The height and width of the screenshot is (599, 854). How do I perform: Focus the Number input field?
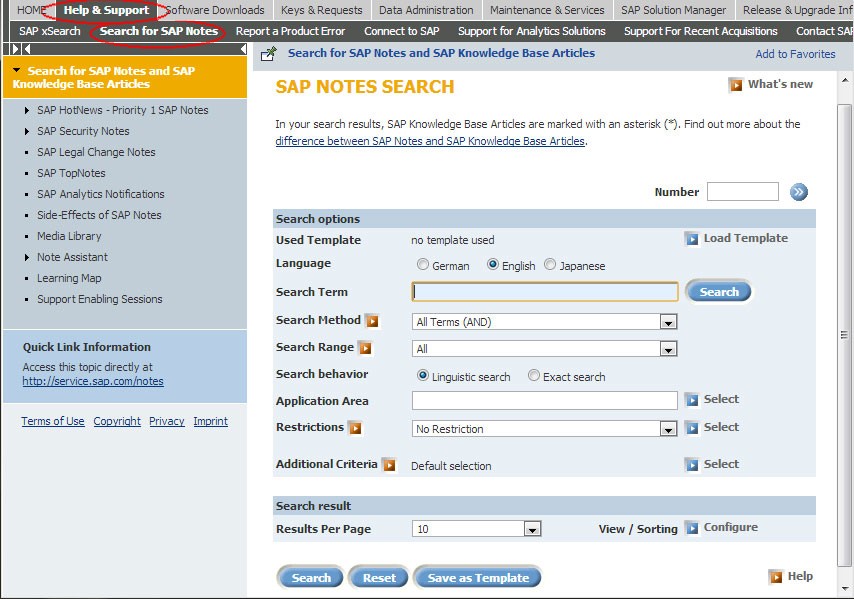click(x=742, y=192)
